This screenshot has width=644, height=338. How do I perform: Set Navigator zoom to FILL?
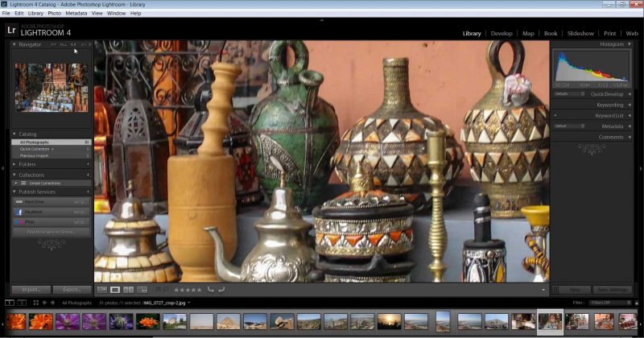click(x=63, y=45)
